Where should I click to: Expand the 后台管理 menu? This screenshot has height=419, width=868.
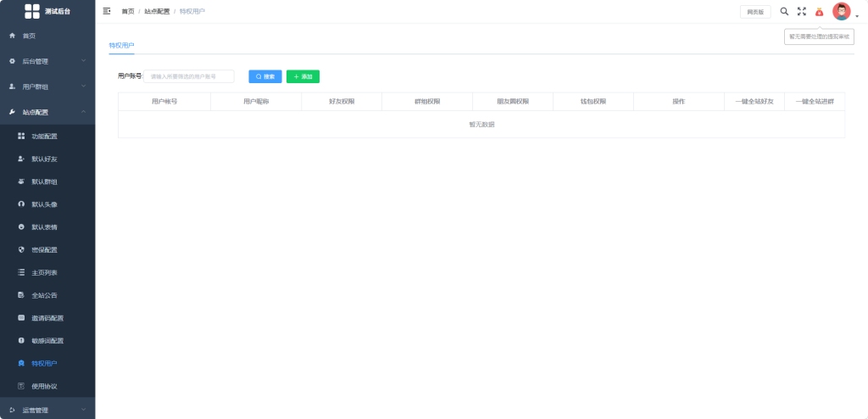click(47, 62)
